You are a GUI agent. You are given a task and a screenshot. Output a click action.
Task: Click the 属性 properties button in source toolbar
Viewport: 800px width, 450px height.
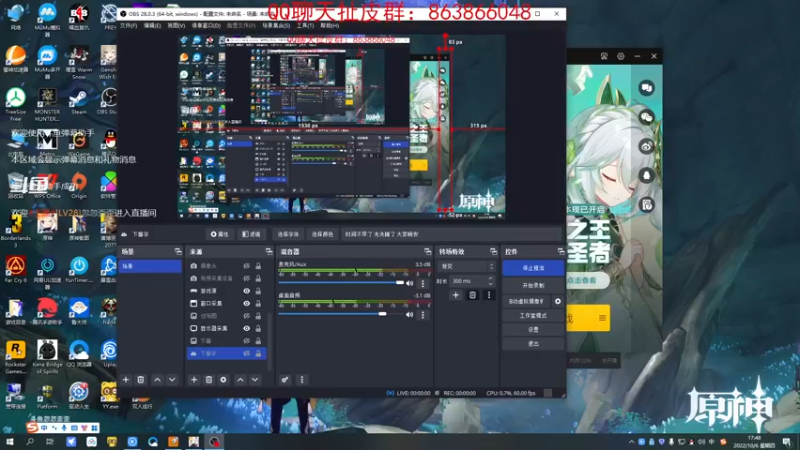pos(219,234)
